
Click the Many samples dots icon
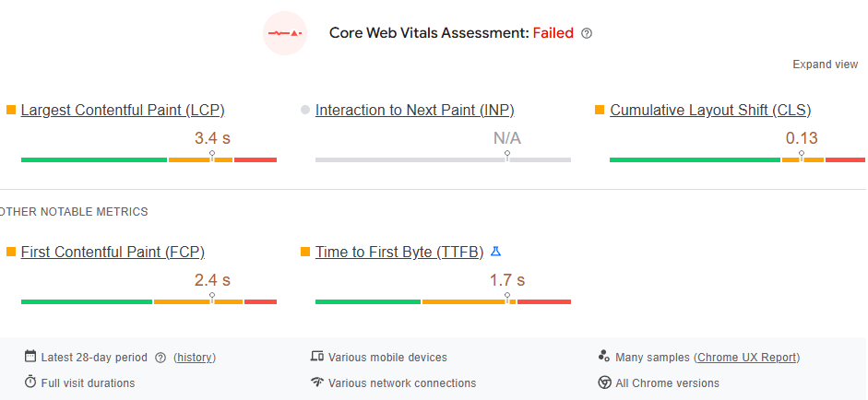tap(603, 357)
